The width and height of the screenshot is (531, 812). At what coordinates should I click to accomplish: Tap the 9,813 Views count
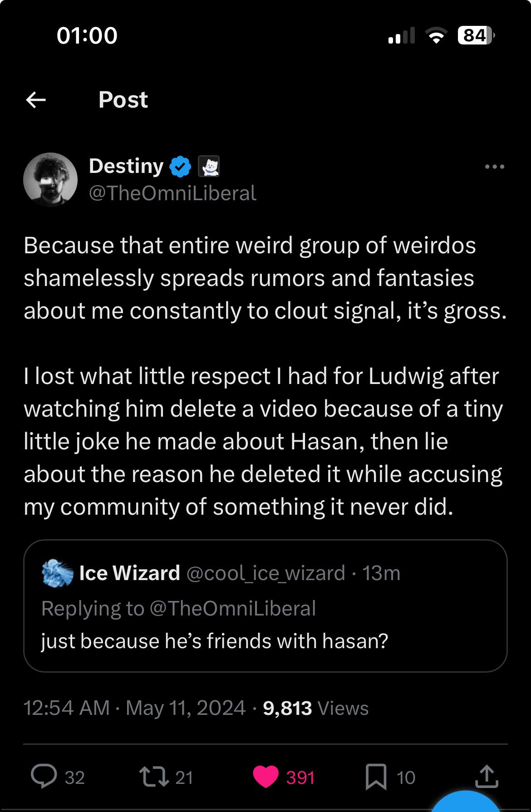[x=315, y=708]
